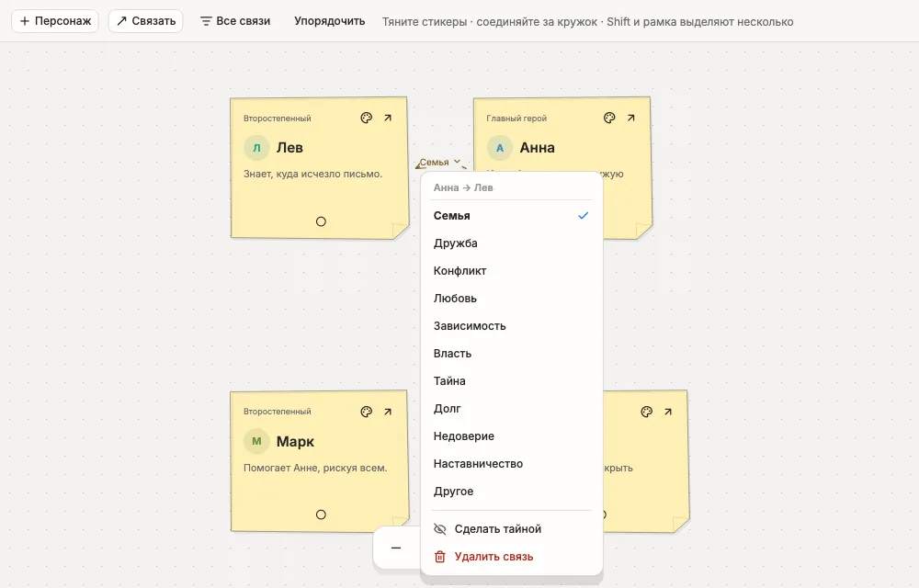This screenshot has height=588, width=919.
Task: Click the text 'Помогает Анне, рискуя всем.'
Action: point(315,468)
